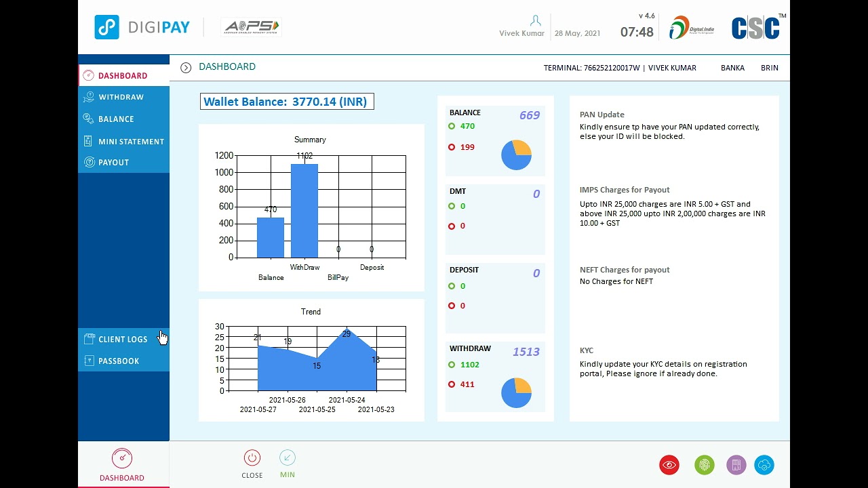Click the BANKA label in header

pyautogui.click(x=732, y=68)
